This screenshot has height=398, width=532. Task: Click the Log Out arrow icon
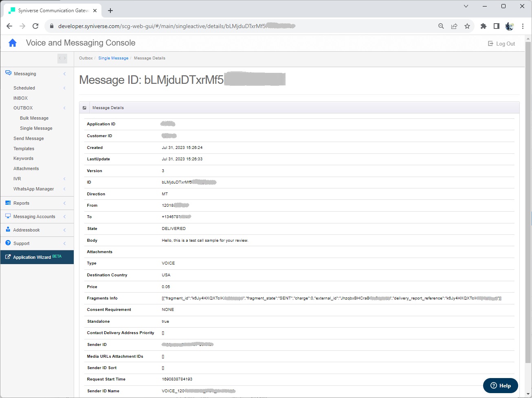491,44
